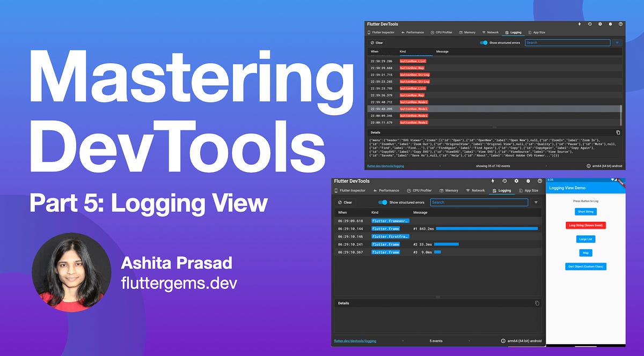
Task: Open the filter dropdown in the lower Logging view
Action: [x=536, y=202]
